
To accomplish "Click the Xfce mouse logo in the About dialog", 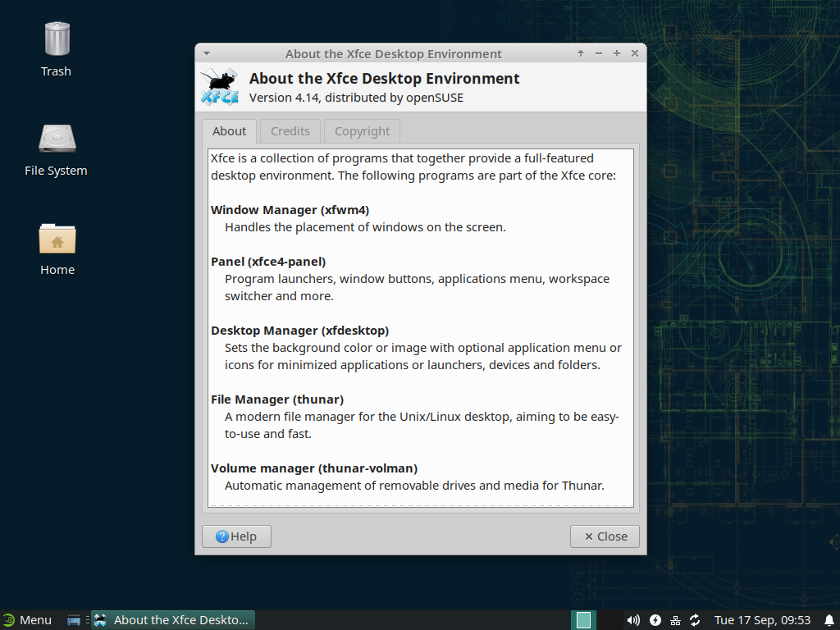I will pyautogui.click(x=218, y=86).
